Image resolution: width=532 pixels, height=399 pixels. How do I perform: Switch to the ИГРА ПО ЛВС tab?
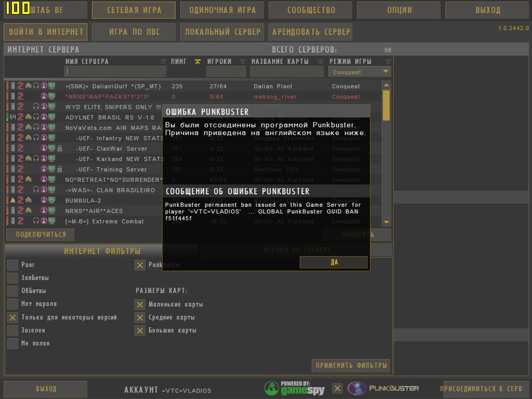tap(134, 32)
